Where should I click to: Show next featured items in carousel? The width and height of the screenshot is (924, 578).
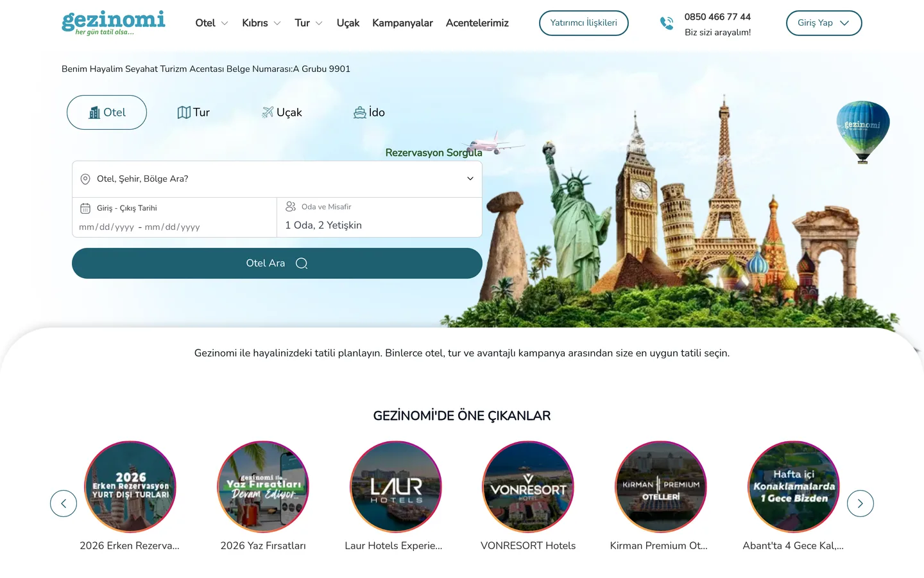coord(860,504)
